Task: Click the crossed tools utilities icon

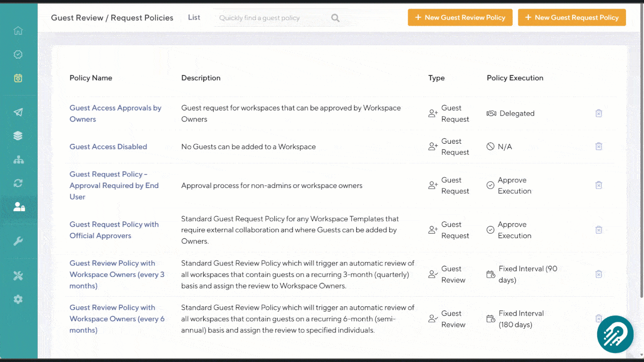Action: 18,276
